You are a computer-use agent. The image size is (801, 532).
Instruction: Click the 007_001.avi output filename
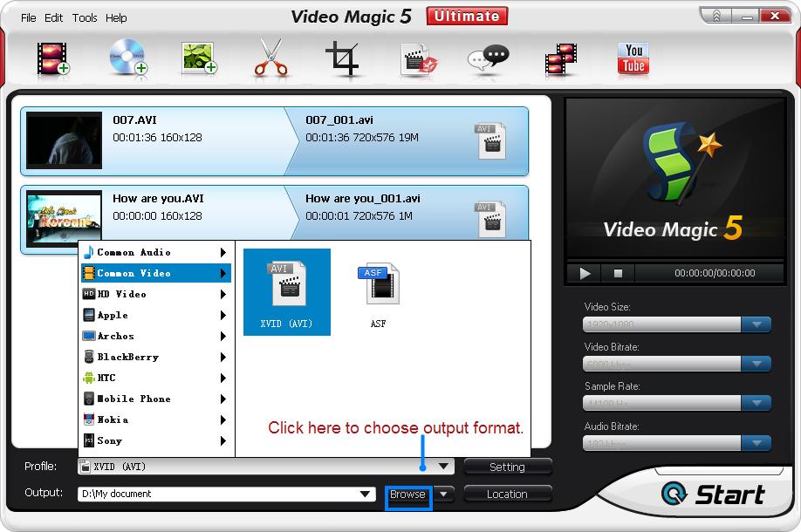(x=339, y=120)
